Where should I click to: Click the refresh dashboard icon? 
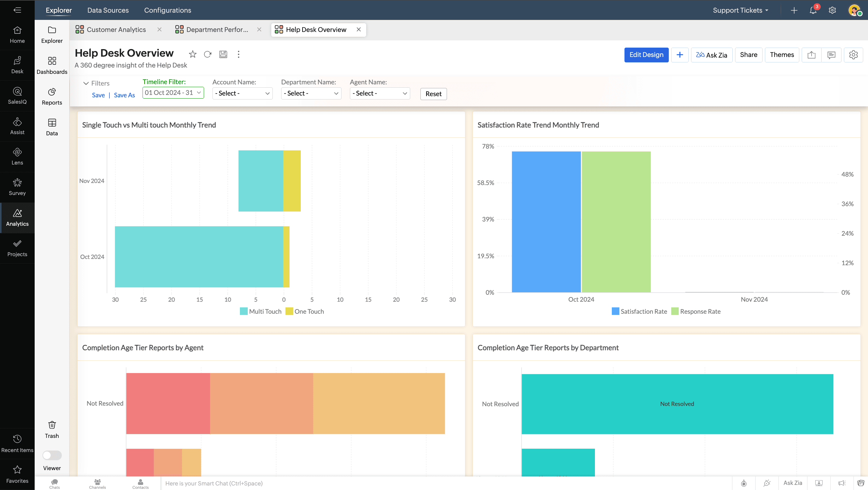[208, 54]
